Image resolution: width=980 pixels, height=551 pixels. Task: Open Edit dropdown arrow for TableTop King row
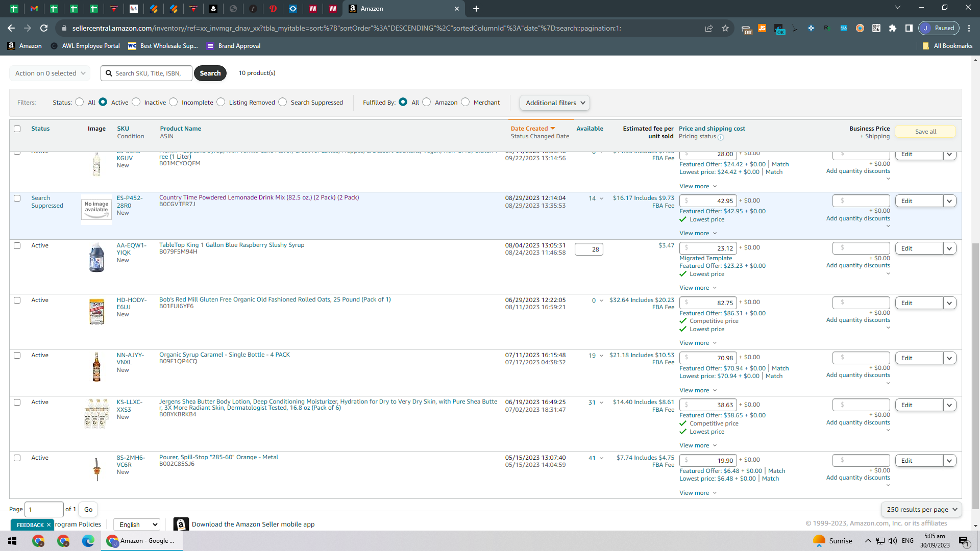tap(949, 248)
